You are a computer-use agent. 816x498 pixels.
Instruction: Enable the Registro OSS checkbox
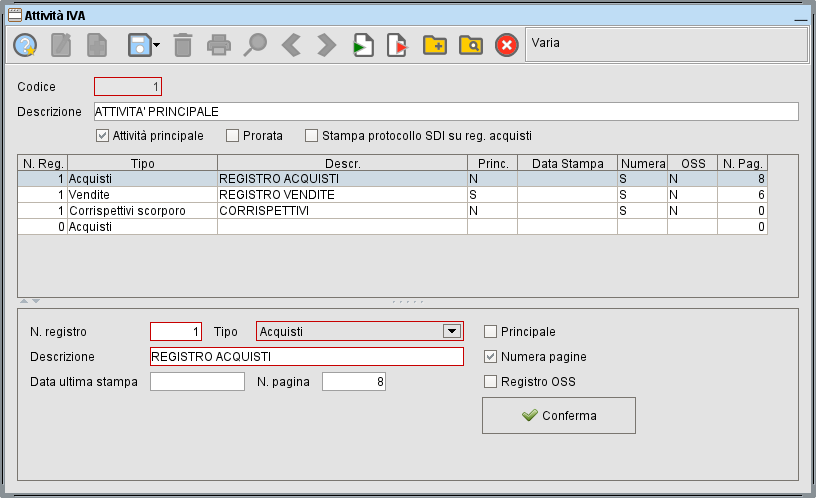tap(490, 381)
